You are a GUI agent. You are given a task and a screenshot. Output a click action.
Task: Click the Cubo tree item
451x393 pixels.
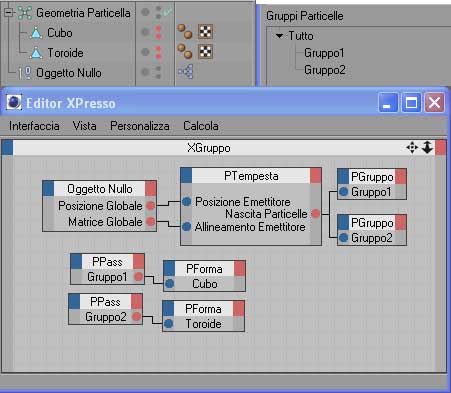click(x=60, y=33)
